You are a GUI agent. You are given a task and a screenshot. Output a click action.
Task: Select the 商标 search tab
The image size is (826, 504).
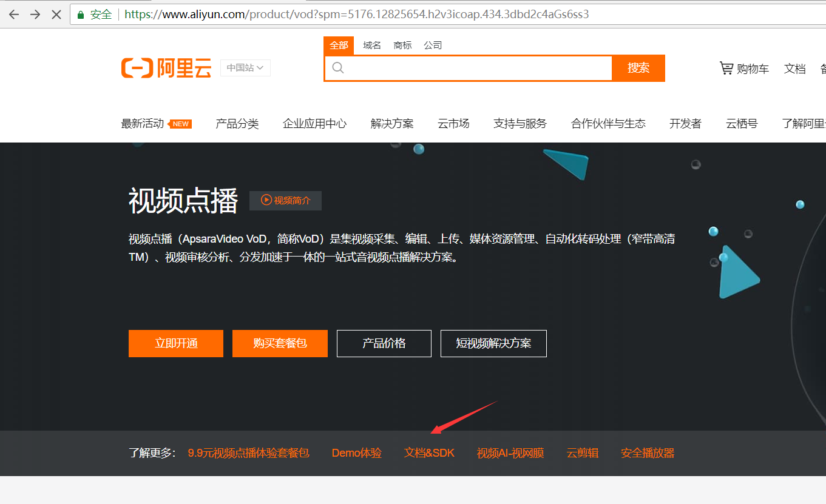[402, 45]
